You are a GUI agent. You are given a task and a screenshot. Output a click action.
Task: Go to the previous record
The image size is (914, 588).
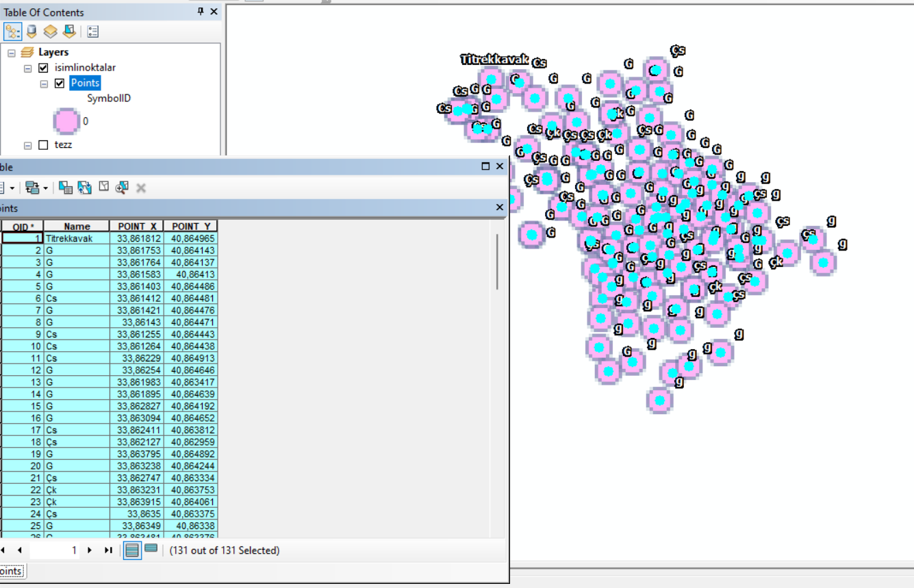pos(19,550)
